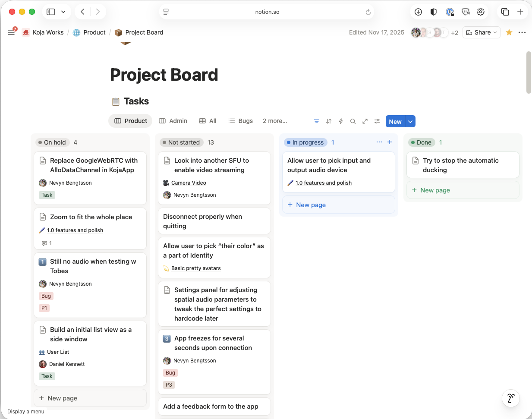Open the notifications sidebar hamburger icon
This screenshot has width=532, height=419.
[x=11, y=32]
